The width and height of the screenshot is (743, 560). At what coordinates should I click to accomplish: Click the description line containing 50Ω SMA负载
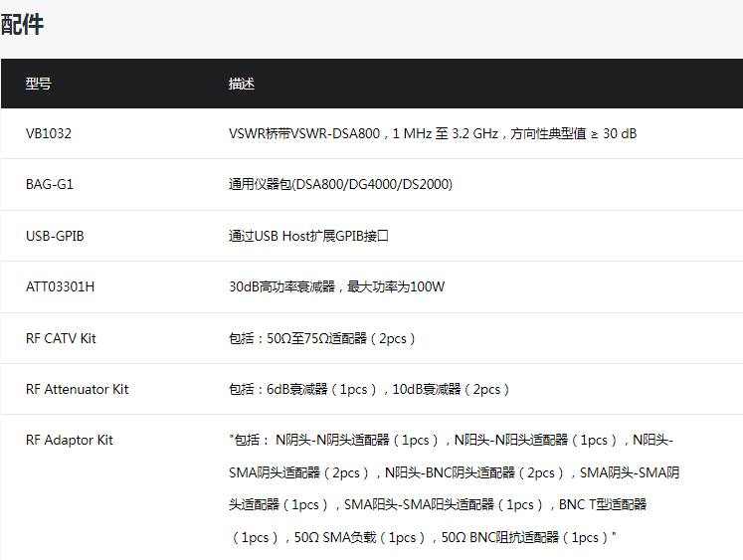[x=423, y=537]
